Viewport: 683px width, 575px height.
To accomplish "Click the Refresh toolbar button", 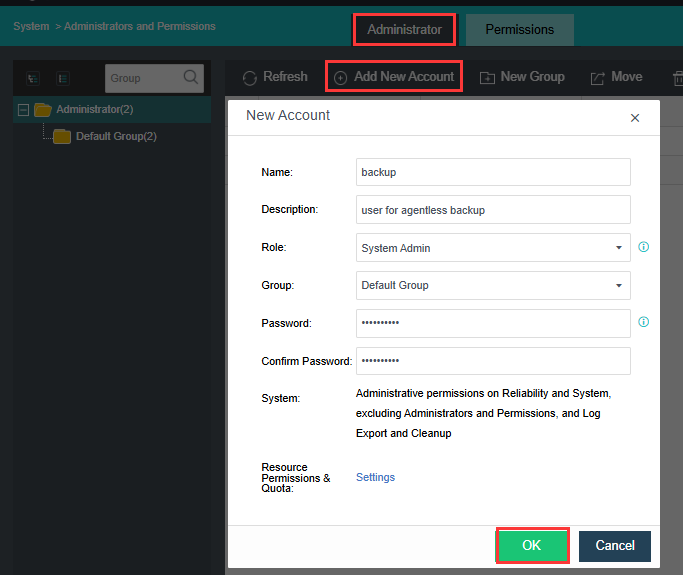I will tap(274, 77).
